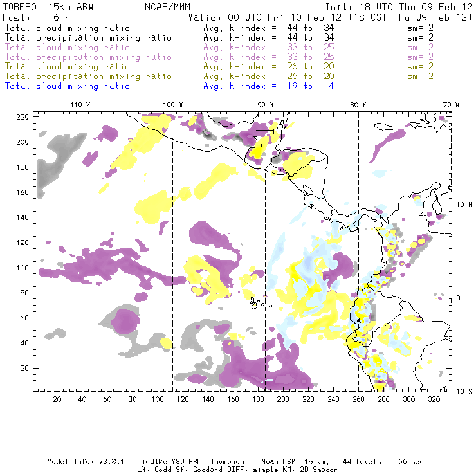Click the "66 sec" time step text
The height and width of the screenshot is (476, 476).
411,462
